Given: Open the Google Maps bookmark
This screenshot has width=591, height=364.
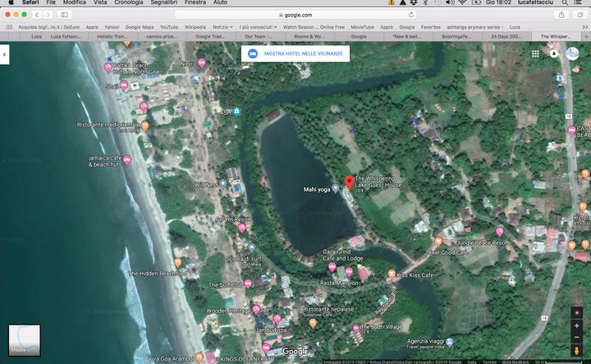Looking at the screenshot, I should (140, 27).
